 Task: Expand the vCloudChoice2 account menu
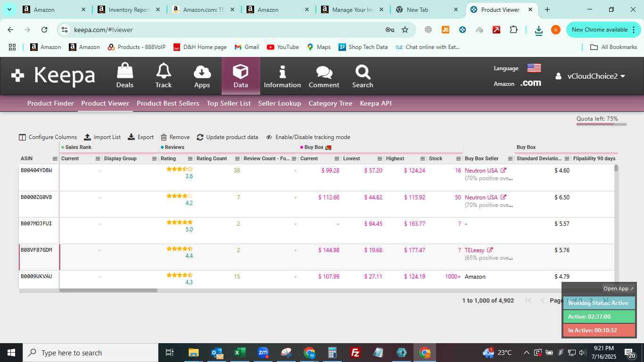point(590,76)
